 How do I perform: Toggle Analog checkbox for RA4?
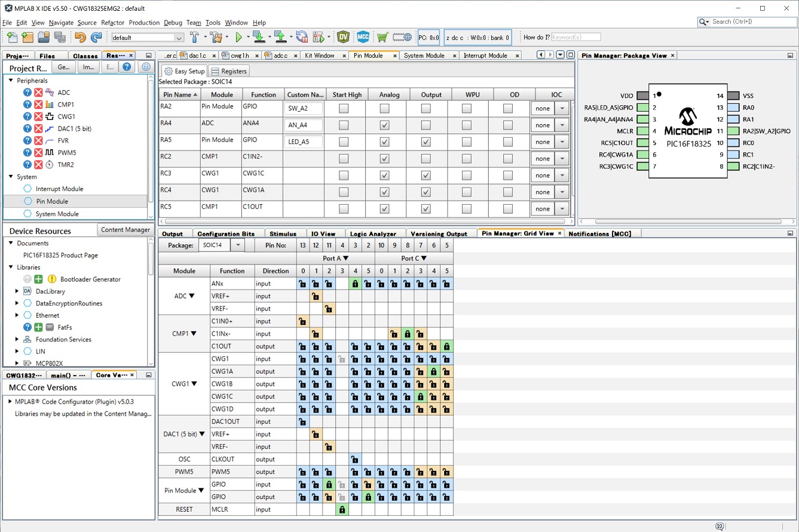[385, 125]
